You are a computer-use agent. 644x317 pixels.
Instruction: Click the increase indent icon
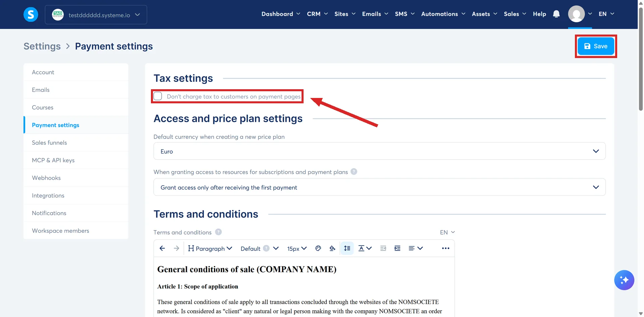(397, 248)
